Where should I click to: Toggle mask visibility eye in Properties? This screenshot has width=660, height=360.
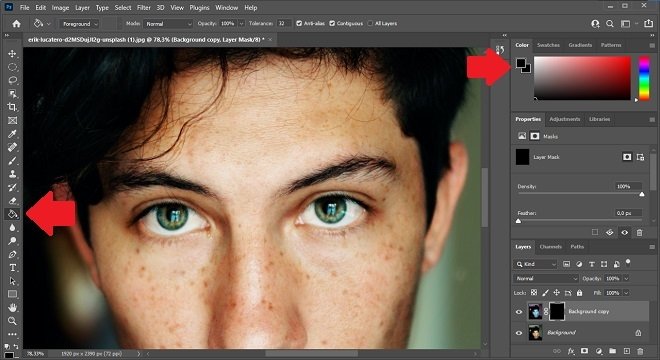pos(625,232)
